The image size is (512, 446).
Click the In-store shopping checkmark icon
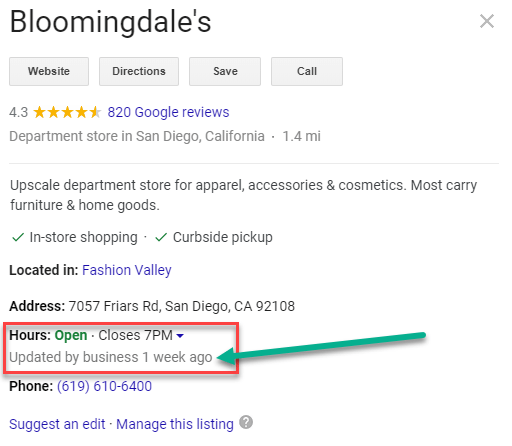(x=18, y=237)
